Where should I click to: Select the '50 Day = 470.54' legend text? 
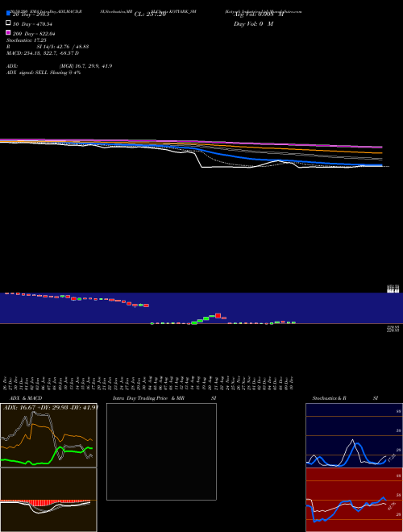(32, 24)
